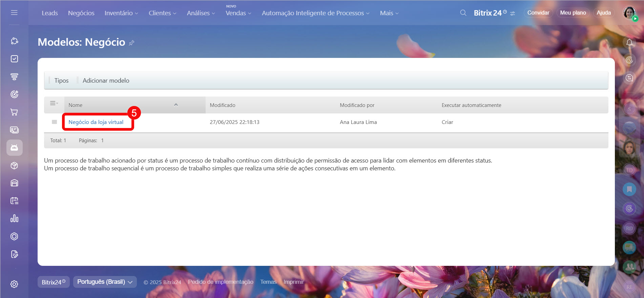Open the collaboration icon in left sidebar
Screen dimensions: 644x298
tap(14, 41)
